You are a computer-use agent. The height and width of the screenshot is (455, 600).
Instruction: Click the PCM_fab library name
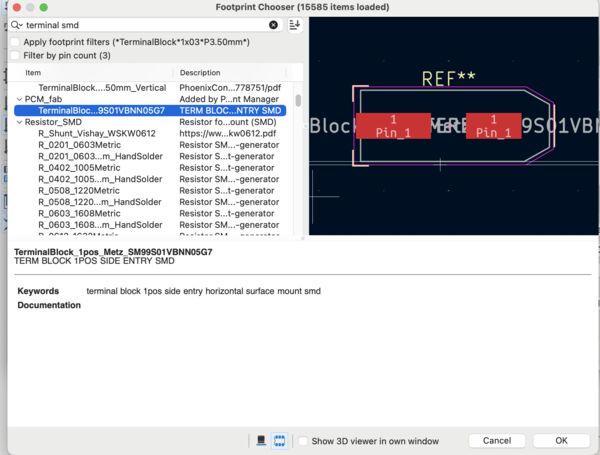[x=43, y=99]
